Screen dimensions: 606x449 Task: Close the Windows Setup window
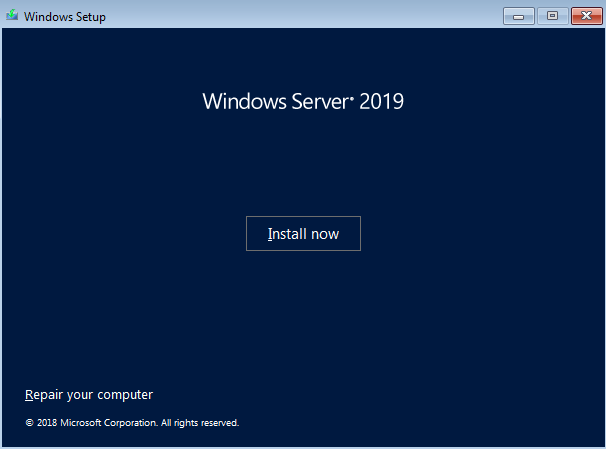(x=587, y=16)
